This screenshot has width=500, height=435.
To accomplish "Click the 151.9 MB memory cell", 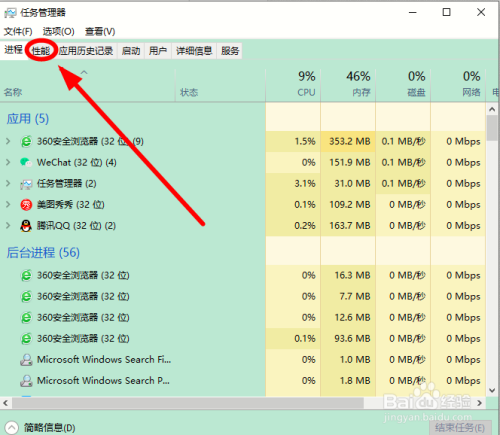I will [348, 162].
